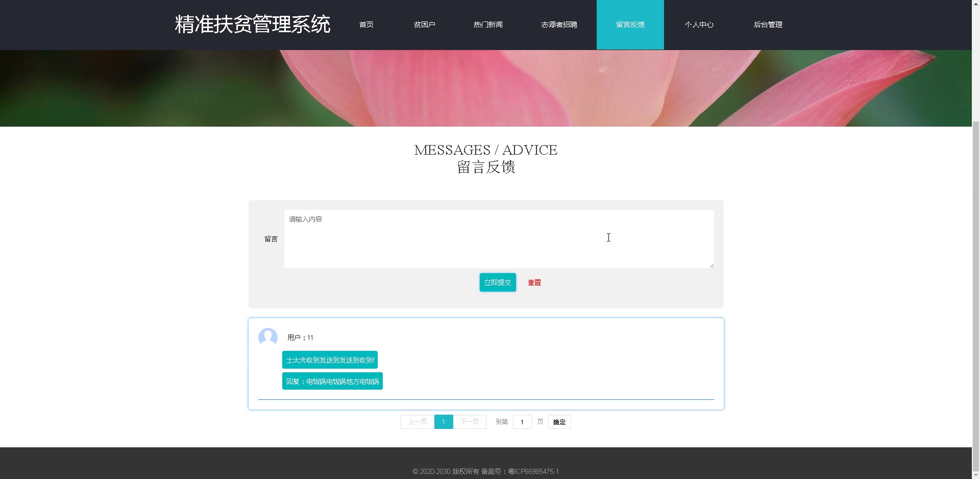Go to the 贫困户 page
Image resolution: width=980 pixels, height=479 pixels.
point(424,25)
